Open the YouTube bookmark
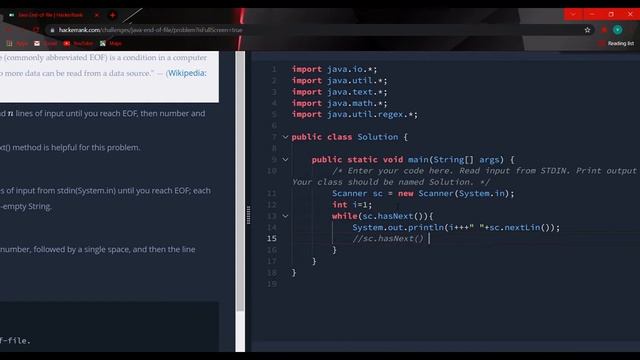The width and height of the screenshot is (640, 360). point(78,43)
